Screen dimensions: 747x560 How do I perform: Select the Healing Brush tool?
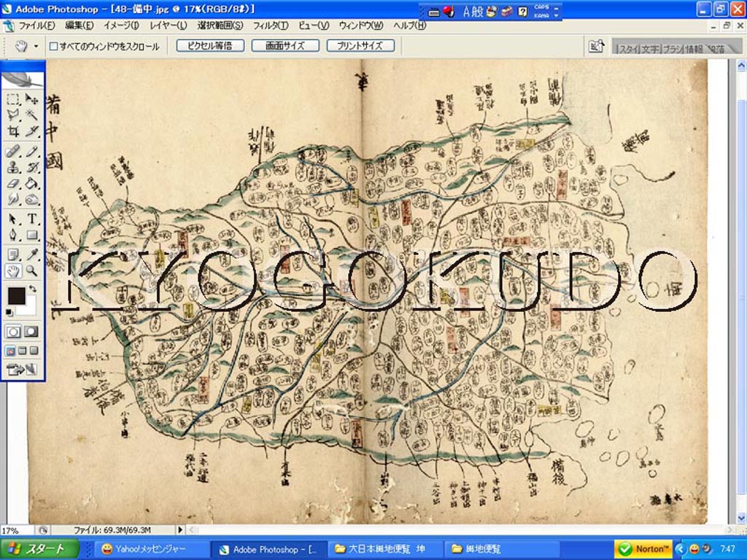(13, 152)
